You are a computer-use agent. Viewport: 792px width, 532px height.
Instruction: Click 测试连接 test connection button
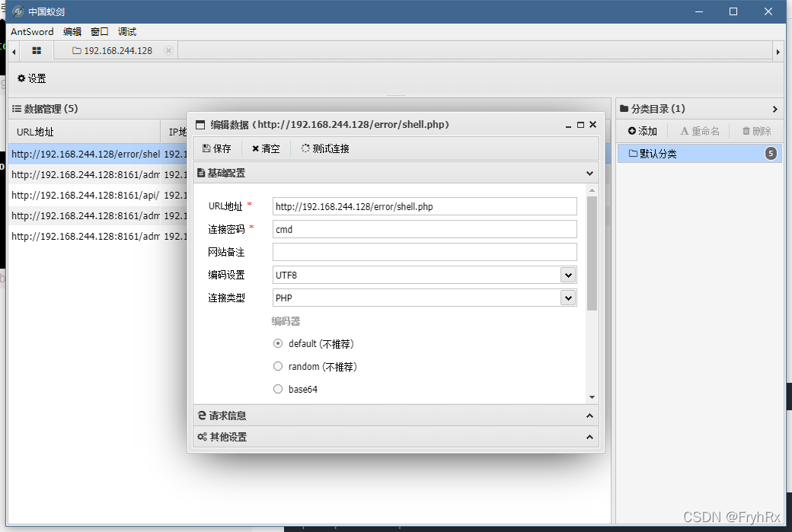coord(325,148)
